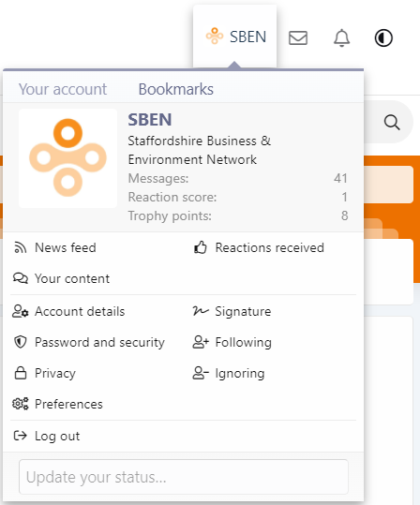Open the SBEN profile name link

150,120
